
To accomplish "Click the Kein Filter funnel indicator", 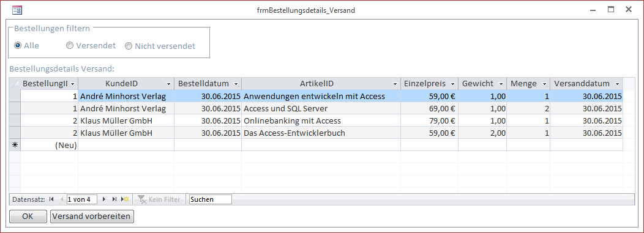I will tap(159, 199).
